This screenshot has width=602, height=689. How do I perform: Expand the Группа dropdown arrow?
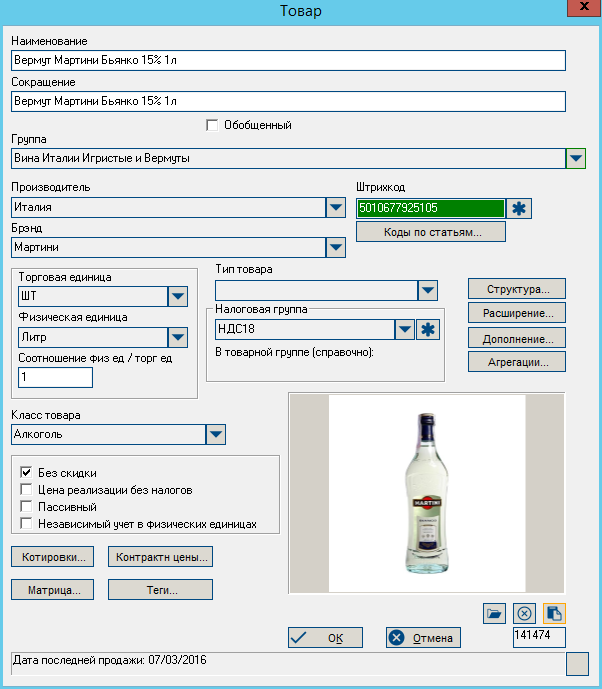(x=576, y=158)
